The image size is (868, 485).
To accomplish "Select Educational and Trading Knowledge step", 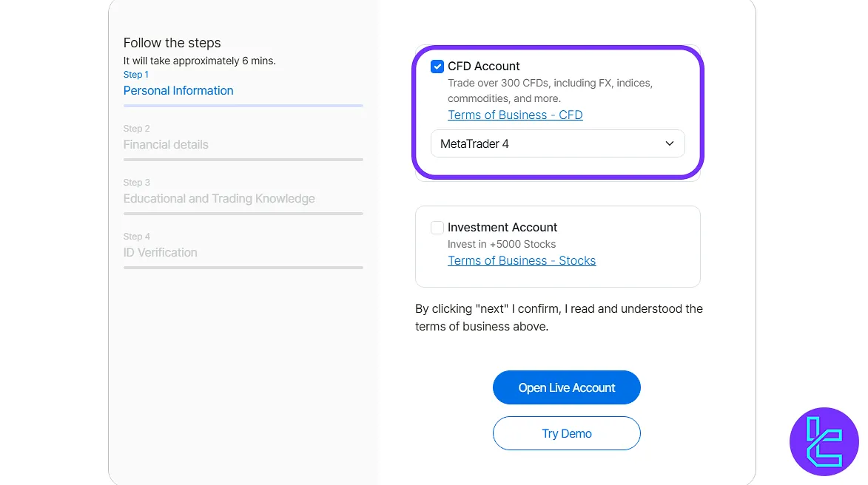I will [x=219, y=199].
